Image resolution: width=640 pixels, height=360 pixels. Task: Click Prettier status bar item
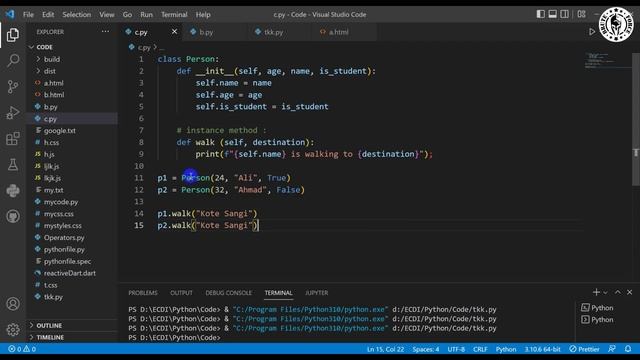pos(584,349)
